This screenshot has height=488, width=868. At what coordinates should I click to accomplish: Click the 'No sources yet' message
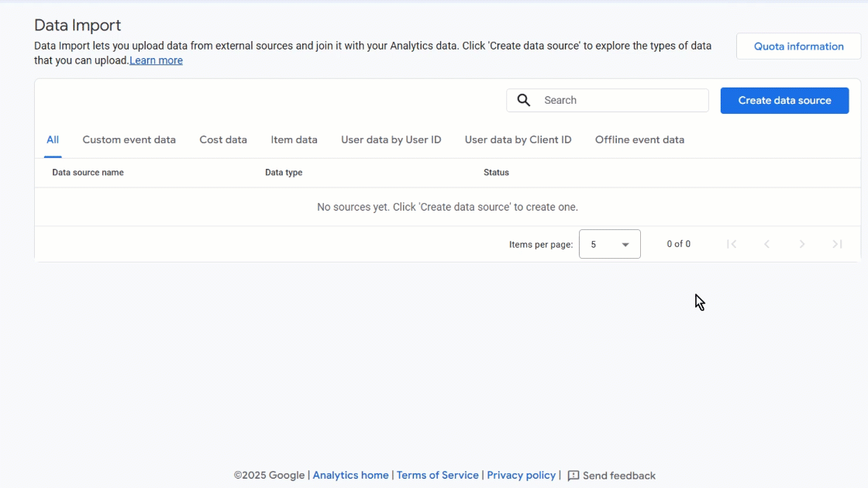tap(447, 207)
